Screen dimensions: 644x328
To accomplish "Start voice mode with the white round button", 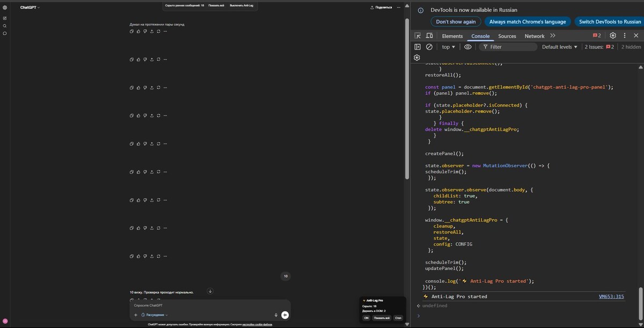I will 285,315.
